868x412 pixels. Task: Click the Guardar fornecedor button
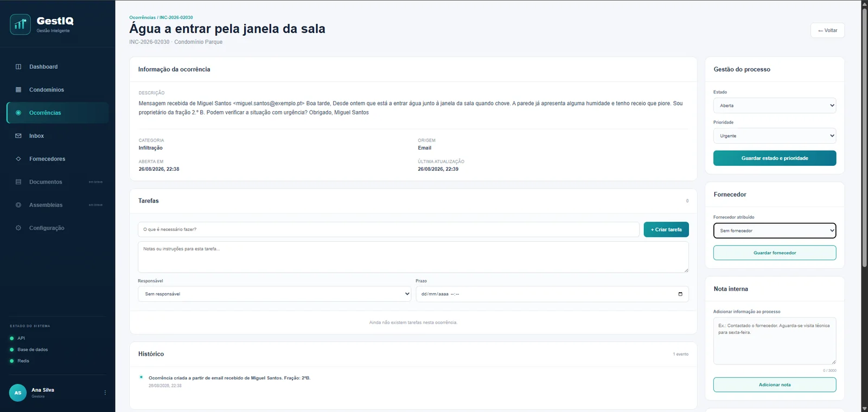tap(775, 253)
